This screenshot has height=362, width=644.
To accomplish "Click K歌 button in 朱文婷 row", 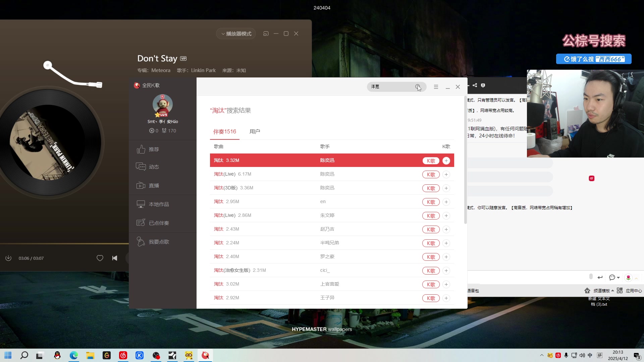I will pyautogui.click(x=431, y=216).
